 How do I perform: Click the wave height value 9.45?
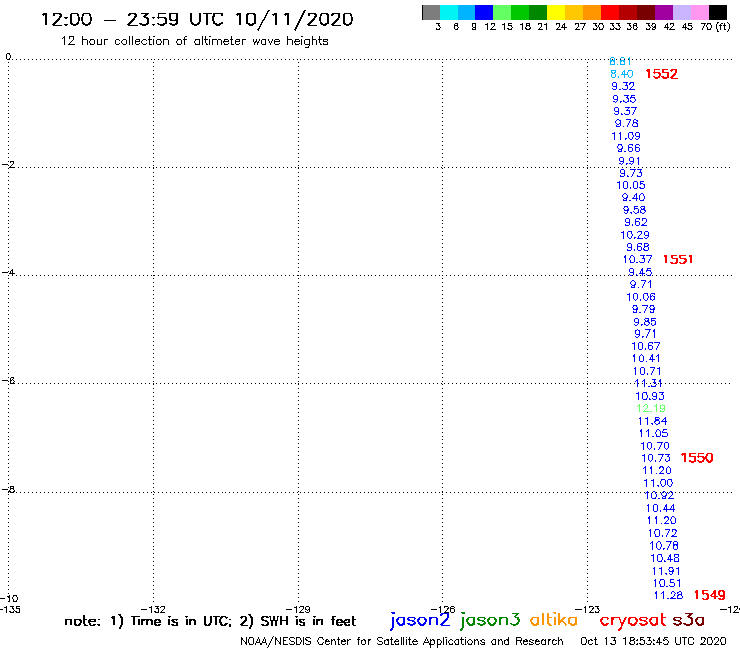click(640, 272)
